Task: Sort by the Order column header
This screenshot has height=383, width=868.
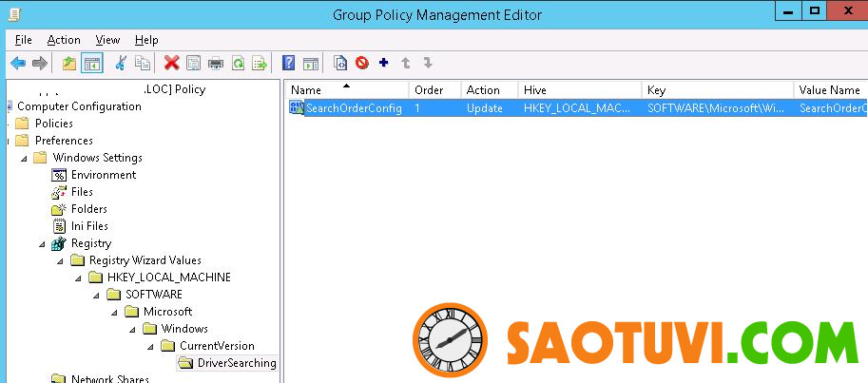Action: (x=434, y=89)
